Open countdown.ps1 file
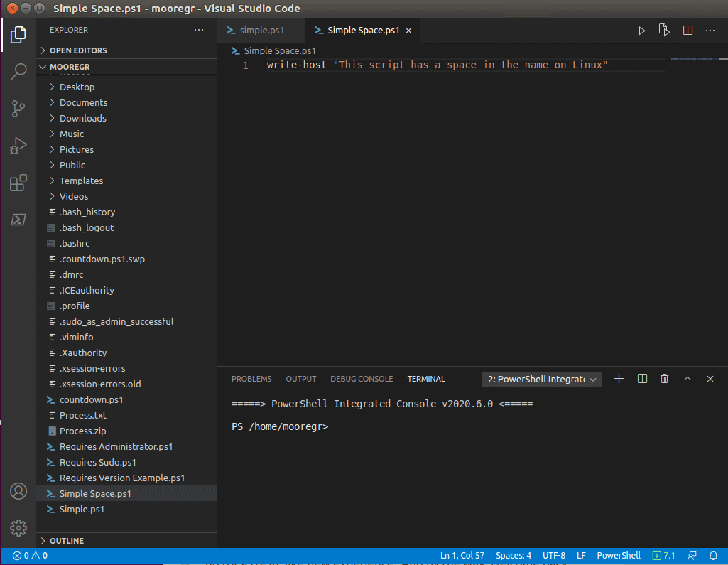Screen dimensions: 728x565 click(126, 399)
